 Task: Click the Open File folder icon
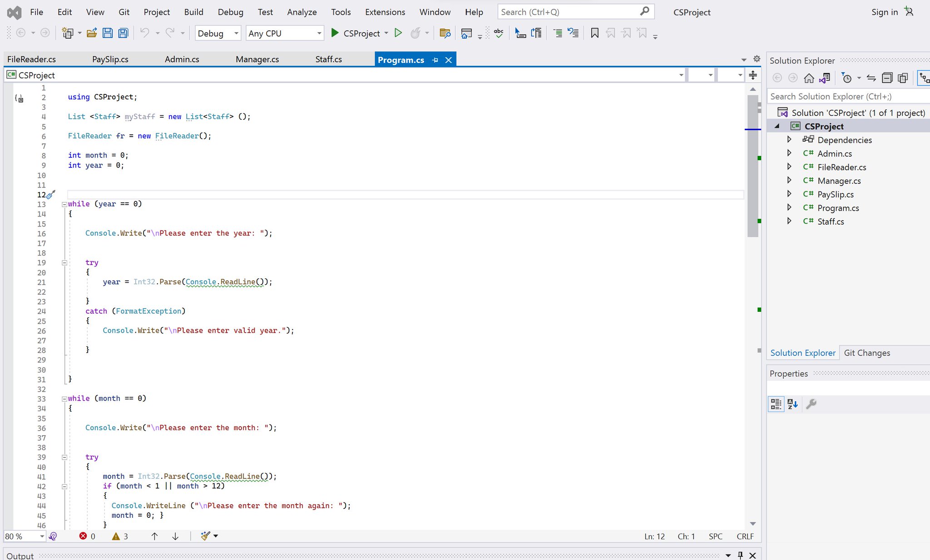click(x=92, y=33)
